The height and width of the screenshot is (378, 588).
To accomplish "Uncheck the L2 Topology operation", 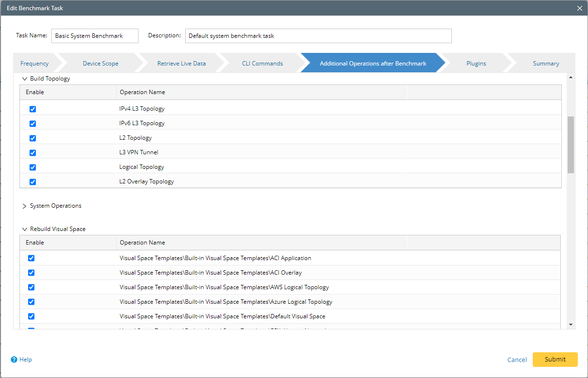I will [x=32, y=138].
